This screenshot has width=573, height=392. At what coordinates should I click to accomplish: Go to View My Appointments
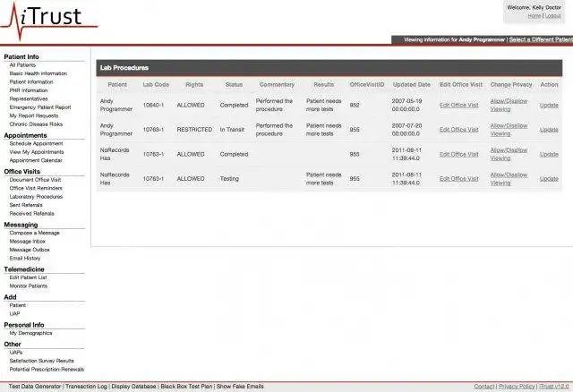point(37,152)
